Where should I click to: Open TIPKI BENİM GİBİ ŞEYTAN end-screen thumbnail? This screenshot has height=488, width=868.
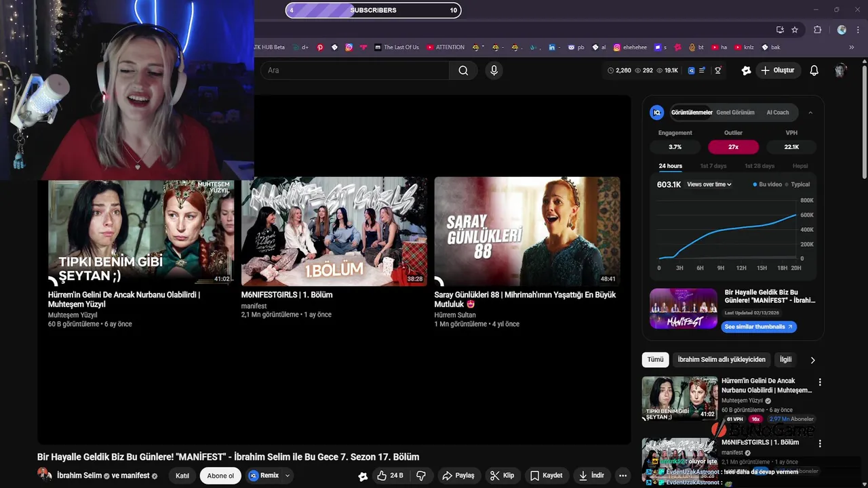click(x=141, y=233)
